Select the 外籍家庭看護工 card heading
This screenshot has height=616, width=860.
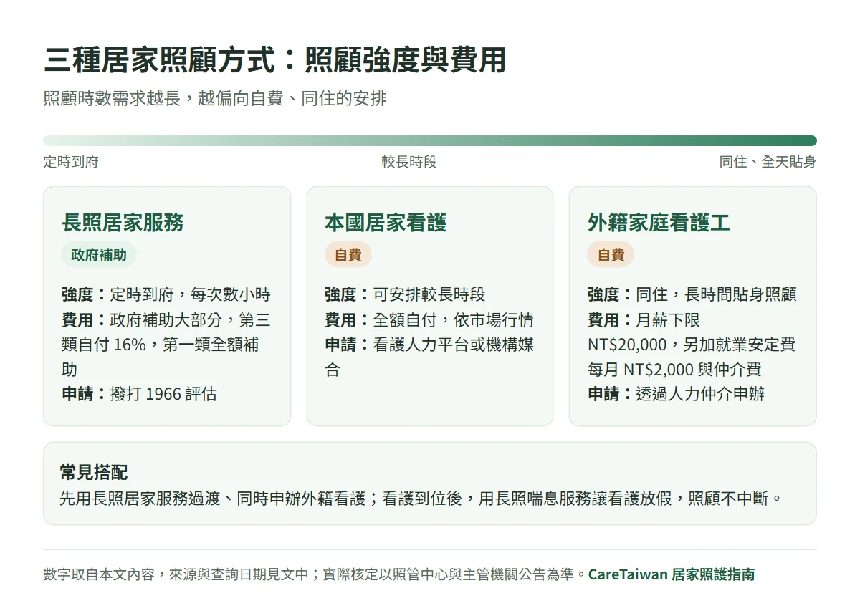tap(659, 223)
